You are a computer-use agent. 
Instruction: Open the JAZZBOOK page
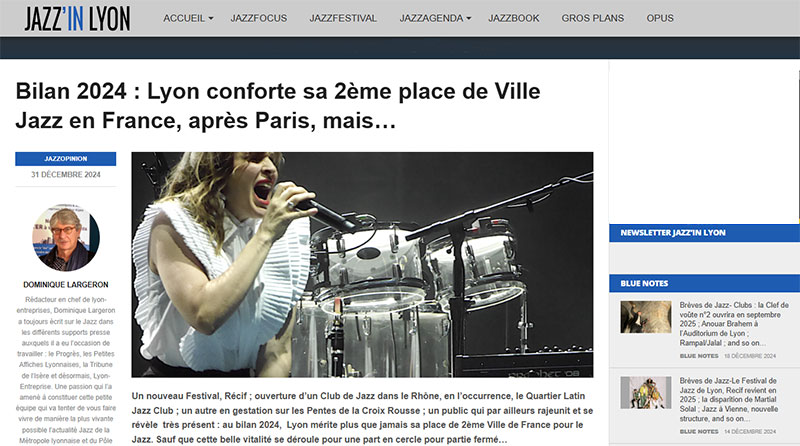[513, 18]
